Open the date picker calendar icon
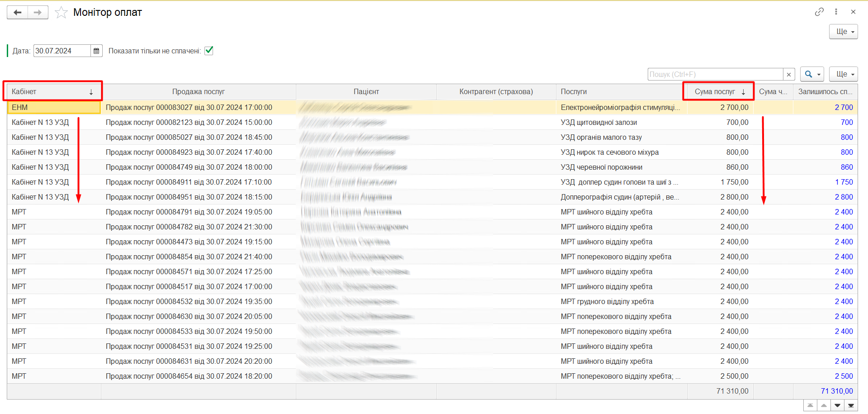Viewport: 868px width, 414px height. tap(96, 51)
